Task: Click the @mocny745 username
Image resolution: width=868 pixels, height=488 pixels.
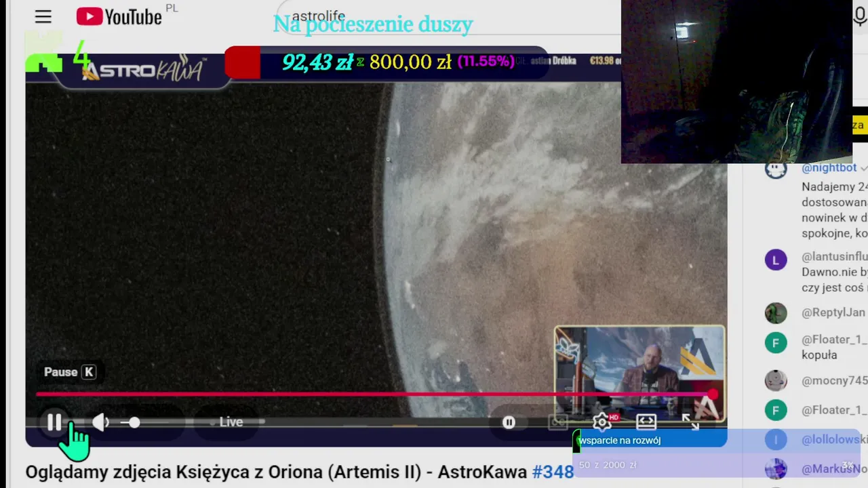Action: 834,380
